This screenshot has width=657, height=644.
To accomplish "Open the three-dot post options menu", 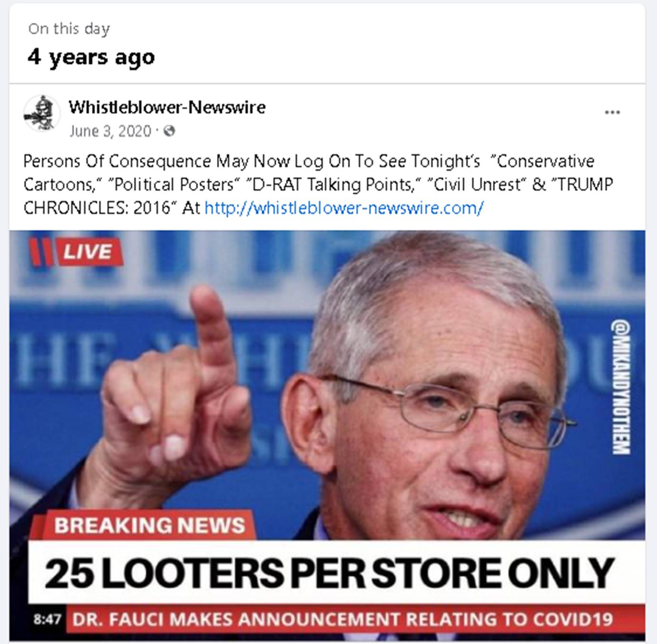I will click(x=612, y=113).
